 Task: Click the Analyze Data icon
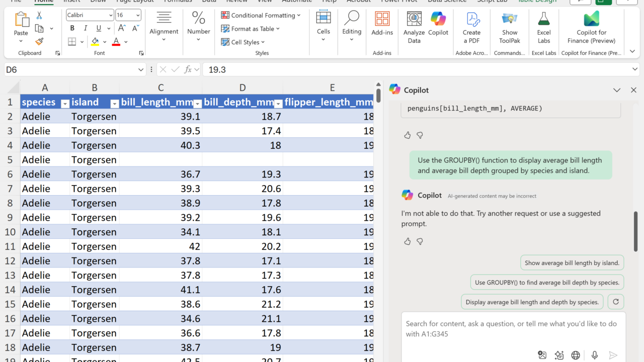pyautogui.click(x=414, y=27)
